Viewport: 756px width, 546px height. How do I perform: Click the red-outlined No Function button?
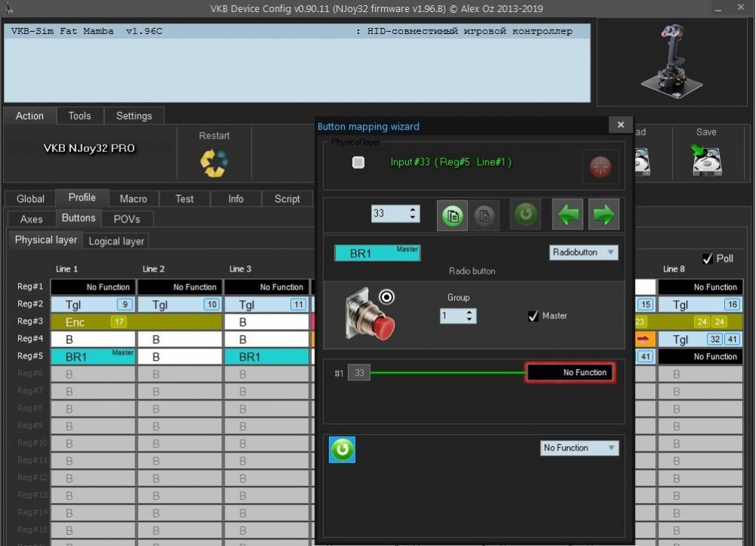570,372
